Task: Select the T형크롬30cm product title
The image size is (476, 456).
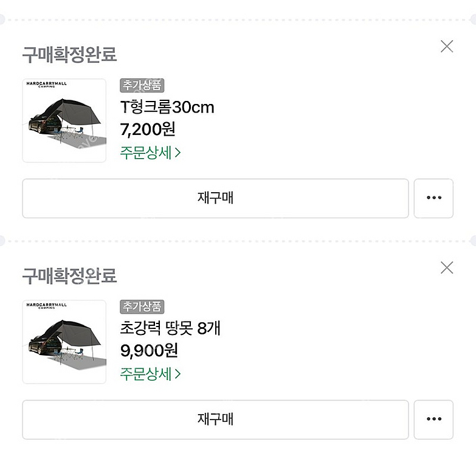Action: (167, 107)
